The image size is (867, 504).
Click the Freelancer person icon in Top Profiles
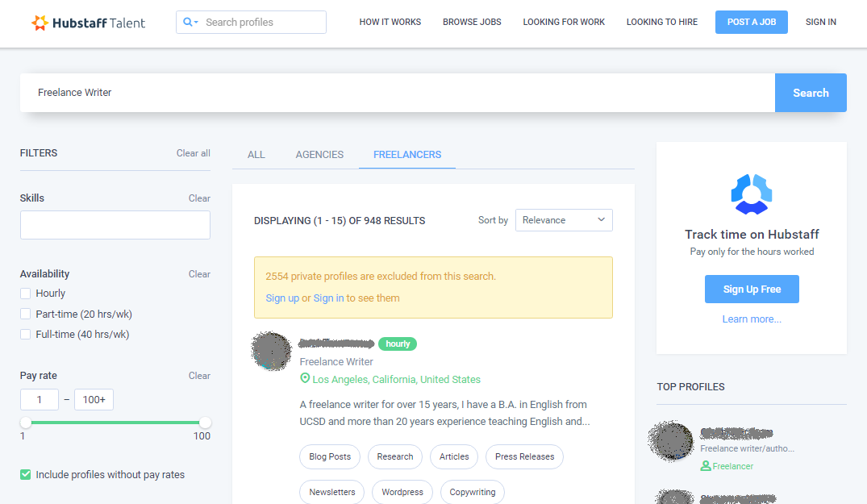point(706,466)
